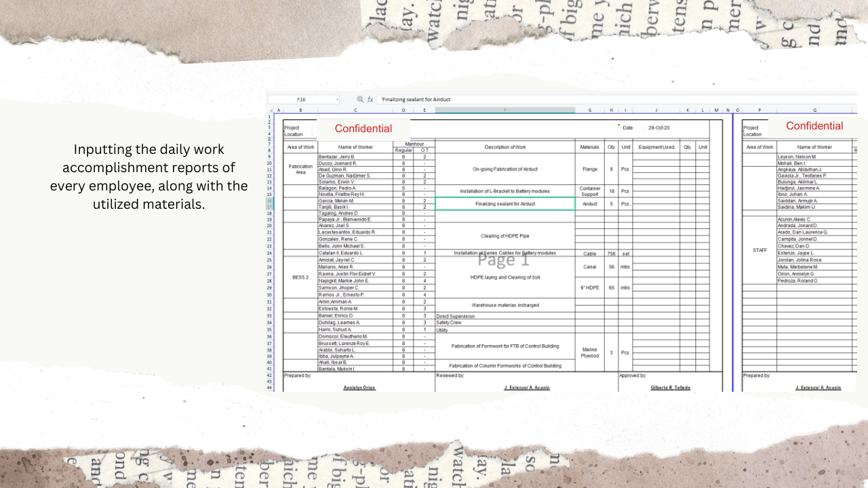Select 'HDPE laying and Clearing of Soil' cell
Image resolution: width=868 pixels, height=488 pixels.
[x=505, y=277]
